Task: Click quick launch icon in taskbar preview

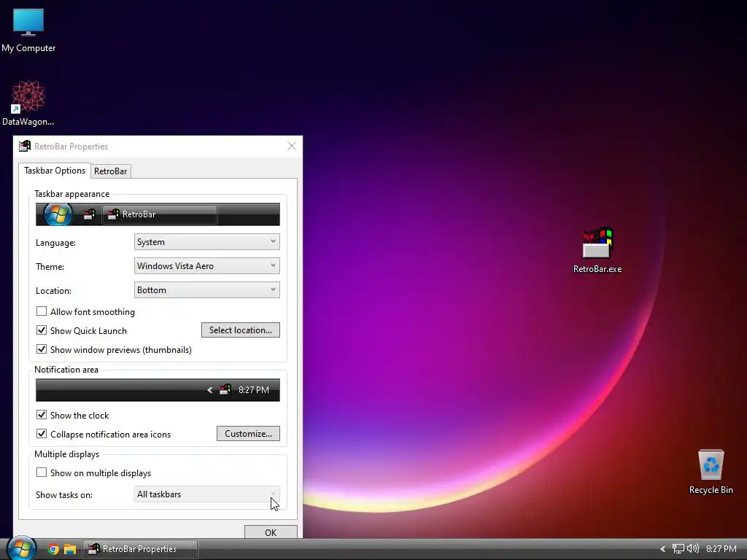Action: [89, 214]
